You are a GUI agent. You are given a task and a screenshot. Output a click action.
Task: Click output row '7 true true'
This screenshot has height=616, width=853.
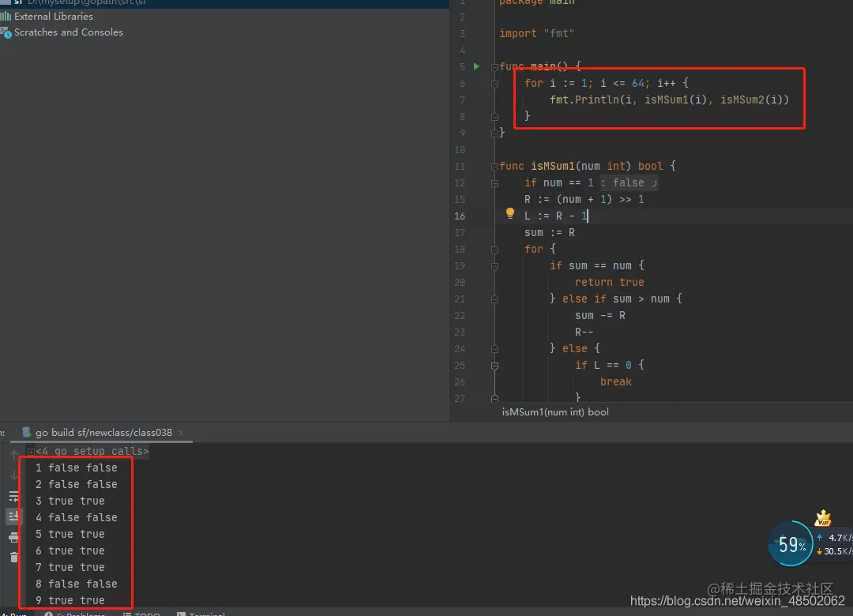(x=70, y=567)
